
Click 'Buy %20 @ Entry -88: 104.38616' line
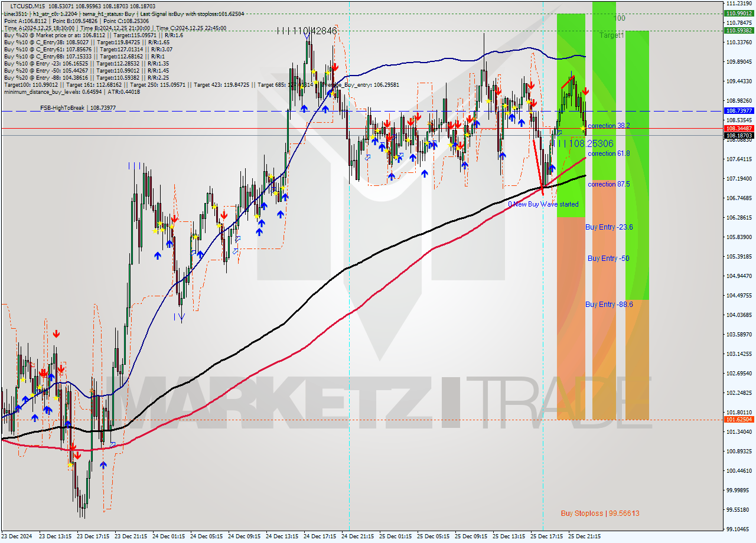tap(86, 77)
